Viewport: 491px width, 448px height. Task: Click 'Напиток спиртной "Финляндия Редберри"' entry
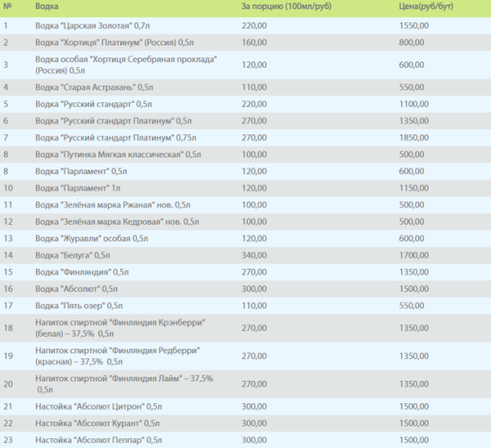pyautogui.click(x=118, y=356)
